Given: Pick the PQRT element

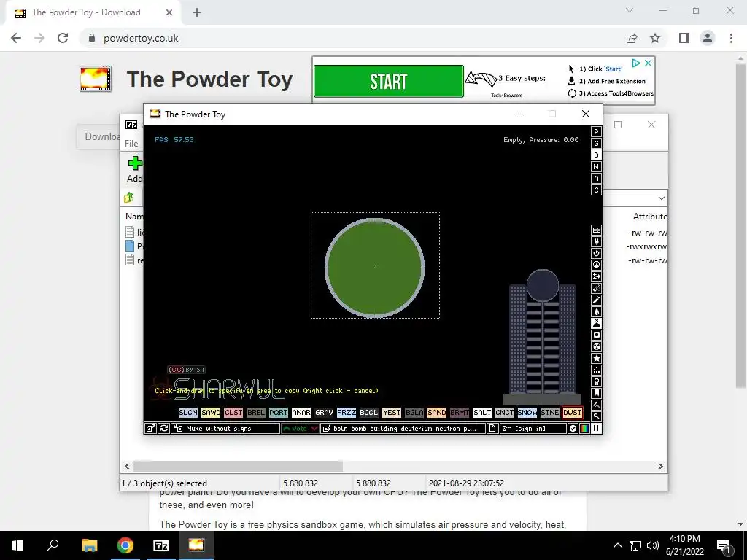Looking at the screenshot, I should pos(279,413).
